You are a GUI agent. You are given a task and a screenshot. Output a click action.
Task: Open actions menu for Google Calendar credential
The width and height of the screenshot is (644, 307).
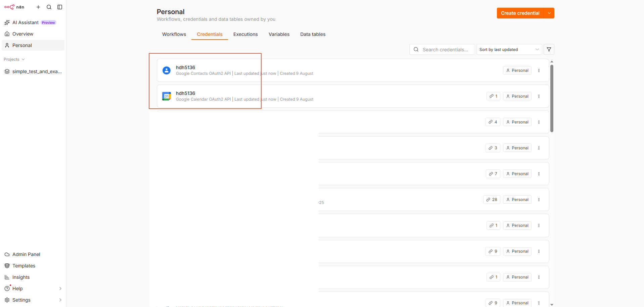click(539, 96)
